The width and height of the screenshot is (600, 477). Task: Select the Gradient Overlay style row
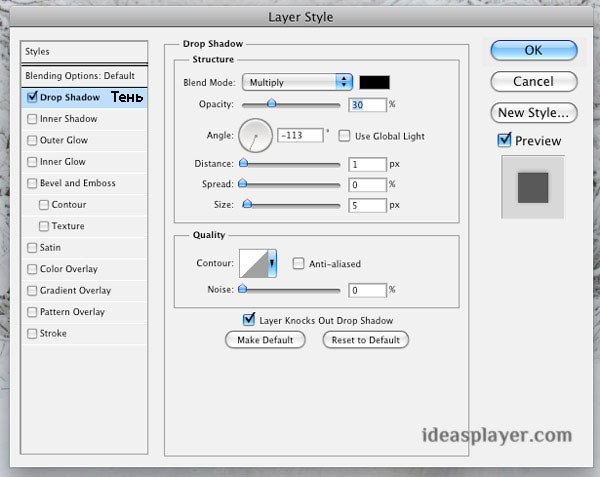(84, 290)
